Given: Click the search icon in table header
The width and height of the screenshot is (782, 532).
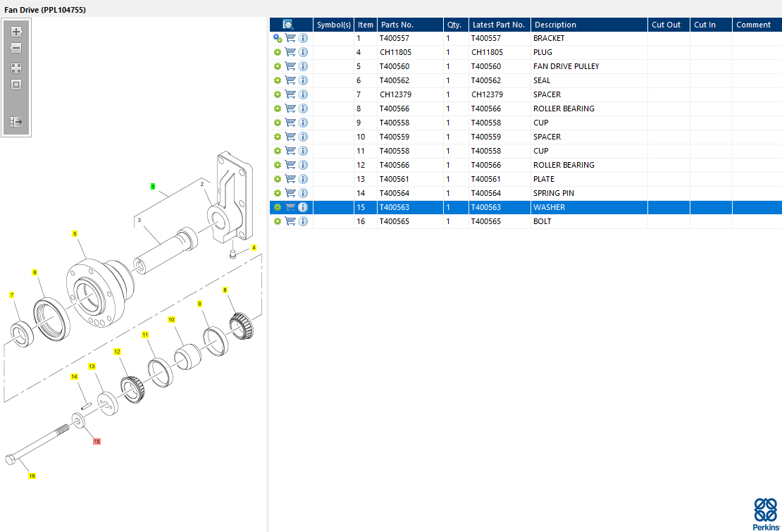Looking at the screenshot, I should [288, 25].
